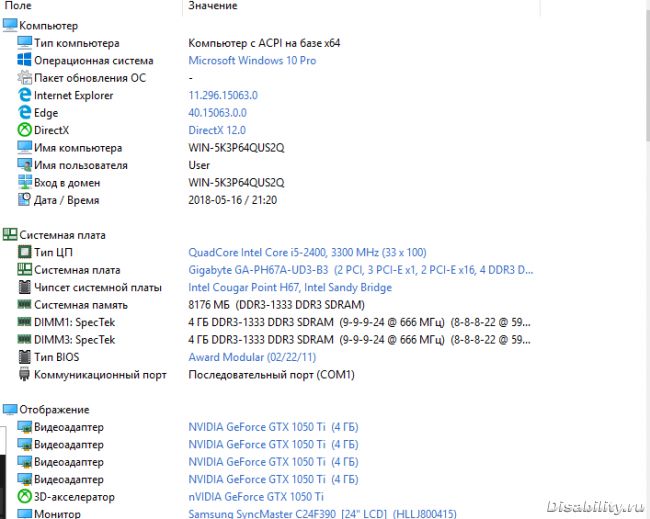Open the Samsung SyncMaster C24F390 monitor link
The width and height of the screenshot is (650, 519).
[322, 514]
